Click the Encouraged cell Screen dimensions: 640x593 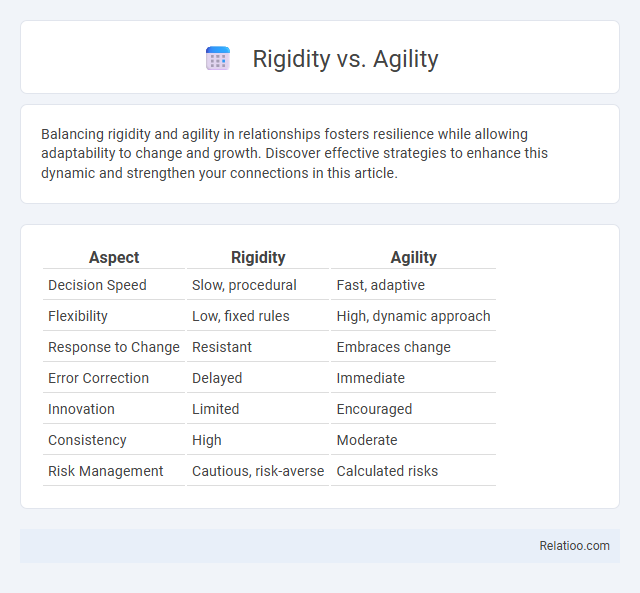point(413,409)
